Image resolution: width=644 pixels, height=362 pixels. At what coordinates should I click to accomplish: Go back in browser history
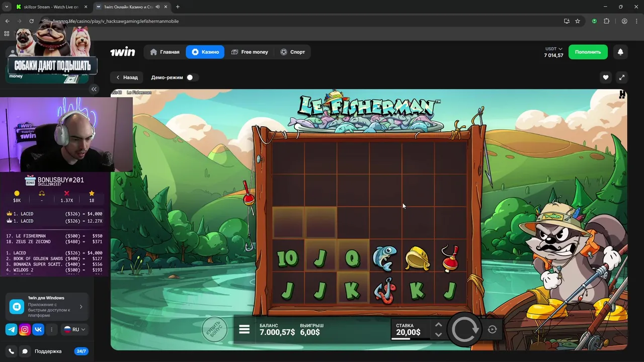[x=7, y=21]
